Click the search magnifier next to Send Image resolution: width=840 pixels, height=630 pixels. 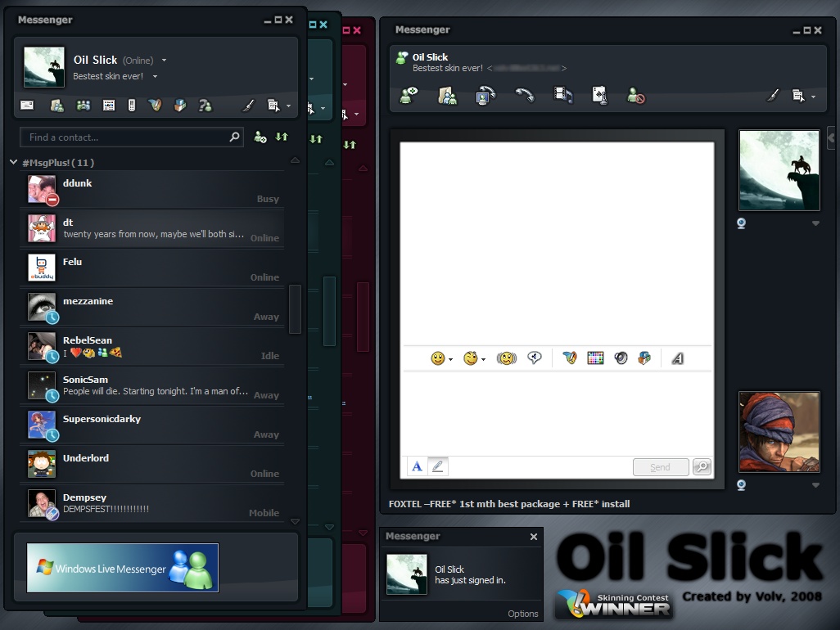point(702,466)
